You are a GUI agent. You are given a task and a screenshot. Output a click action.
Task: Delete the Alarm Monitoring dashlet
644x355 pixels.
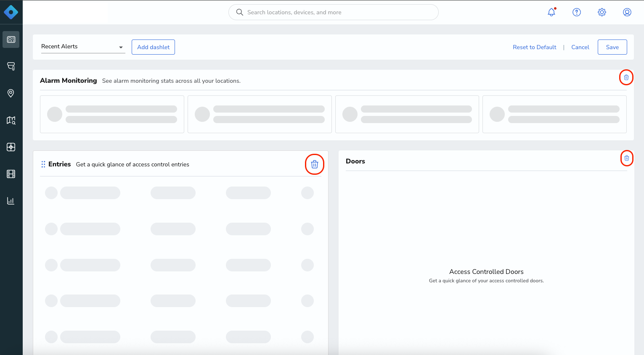(x=626, y=77)
